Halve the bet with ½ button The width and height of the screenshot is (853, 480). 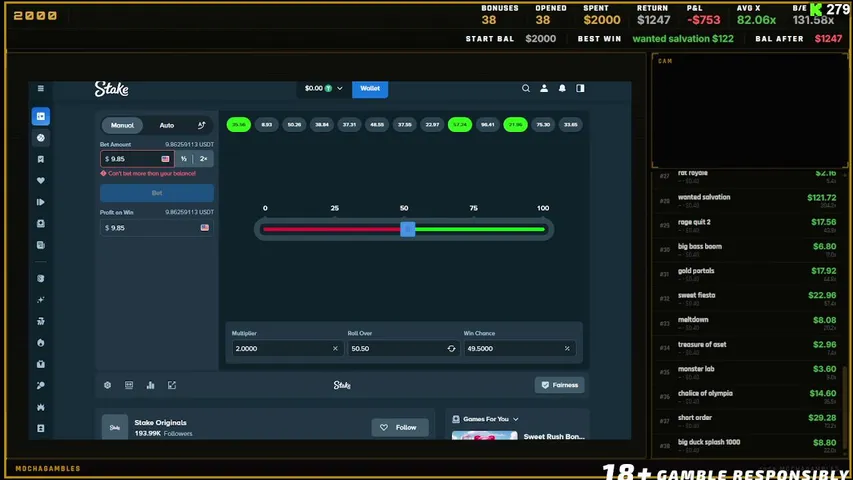tap(184, 159)
